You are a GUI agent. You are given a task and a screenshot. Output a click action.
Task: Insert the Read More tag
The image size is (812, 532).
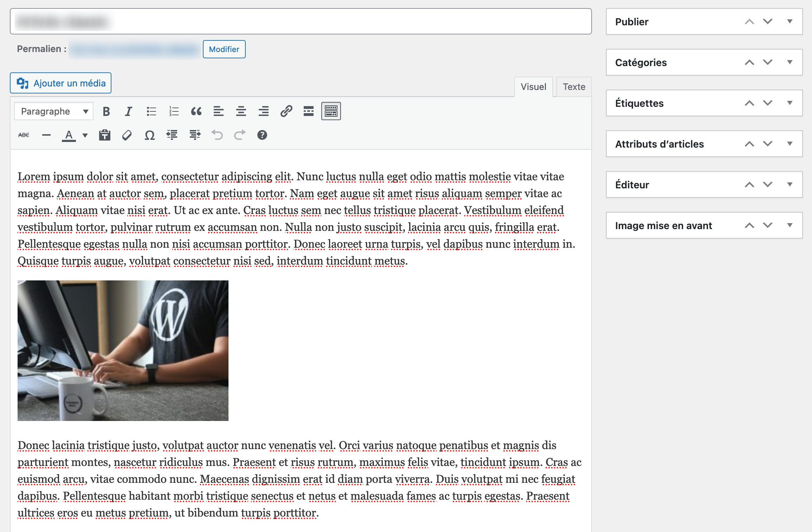coord(309,111)
